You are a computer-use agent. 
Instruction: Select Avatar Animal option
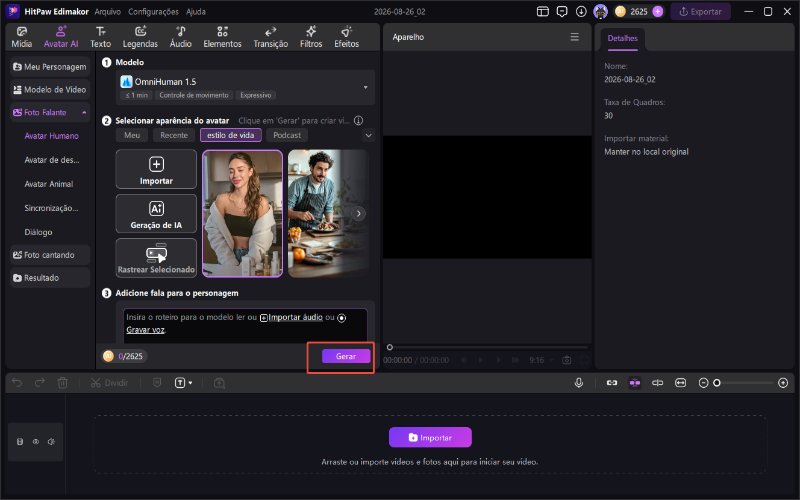(49, 184)
